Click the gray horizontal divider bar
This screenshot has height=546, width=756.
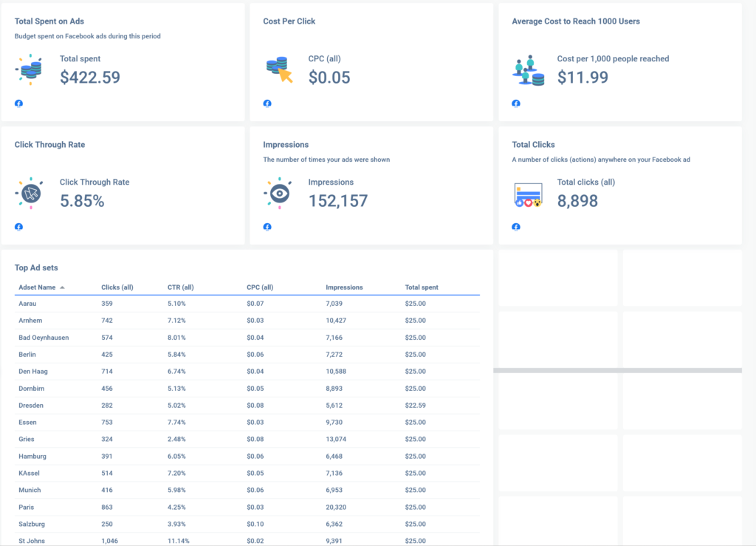pyautogui.click(x=617, y=370)
